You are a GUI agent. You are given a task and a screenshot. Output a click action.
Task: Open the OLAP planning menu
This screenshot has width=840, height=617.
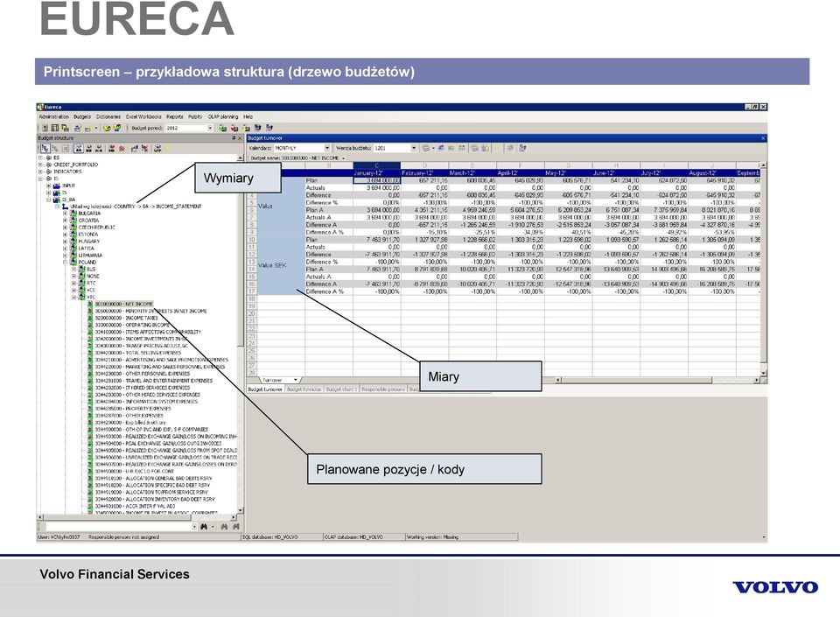pos(223,116)
